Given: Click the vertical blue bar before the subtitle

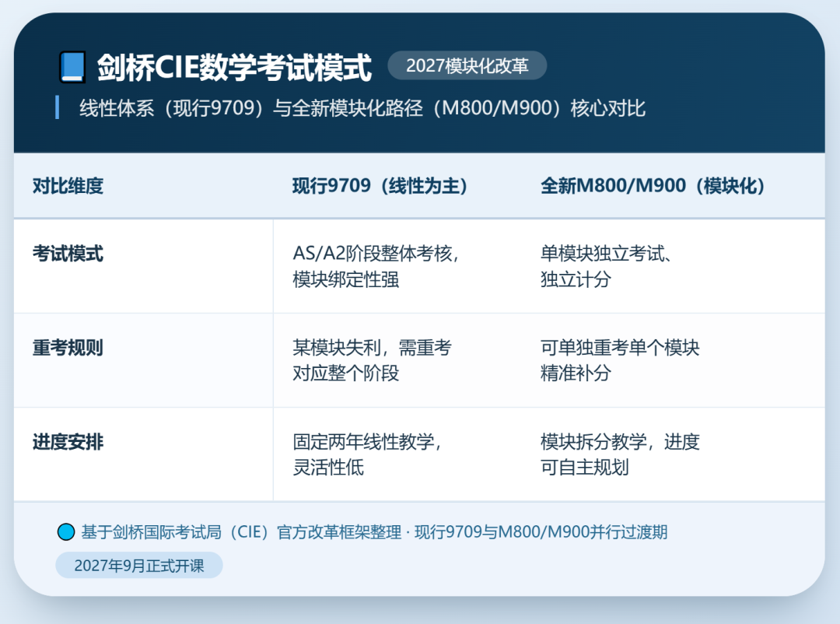Looking at the screenshot, I should (x=58, y=108).
